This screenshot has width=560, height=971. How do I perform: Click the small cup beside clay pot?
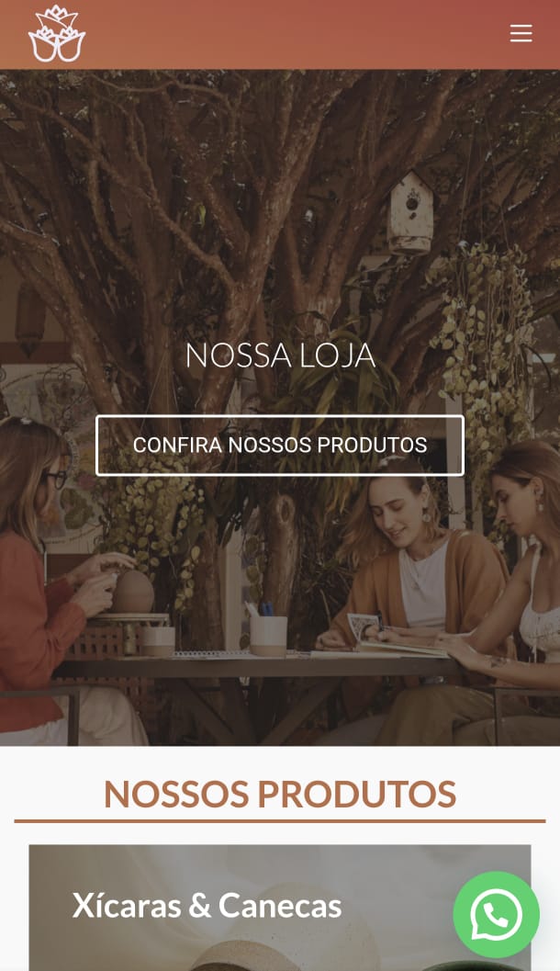coord(157,640)
